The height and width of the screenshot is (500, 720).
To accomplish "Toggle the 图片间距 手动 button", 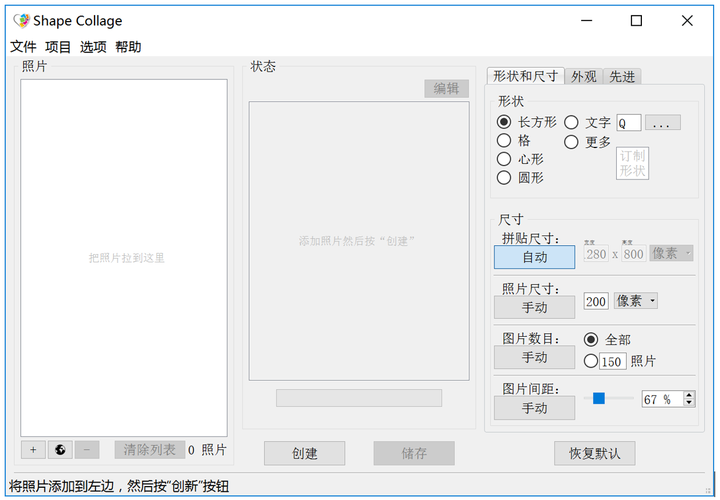I will [534, 408].
